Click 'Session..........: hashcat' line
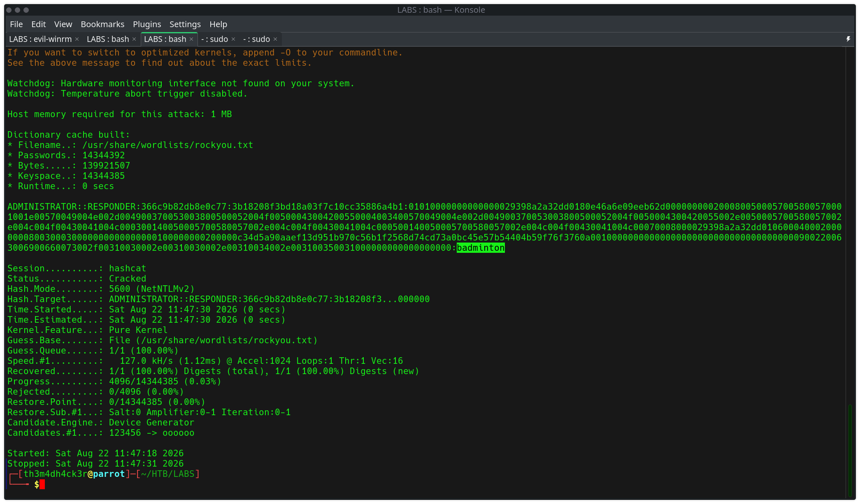The width and height of the screenshot is (860, 504). 77,268
